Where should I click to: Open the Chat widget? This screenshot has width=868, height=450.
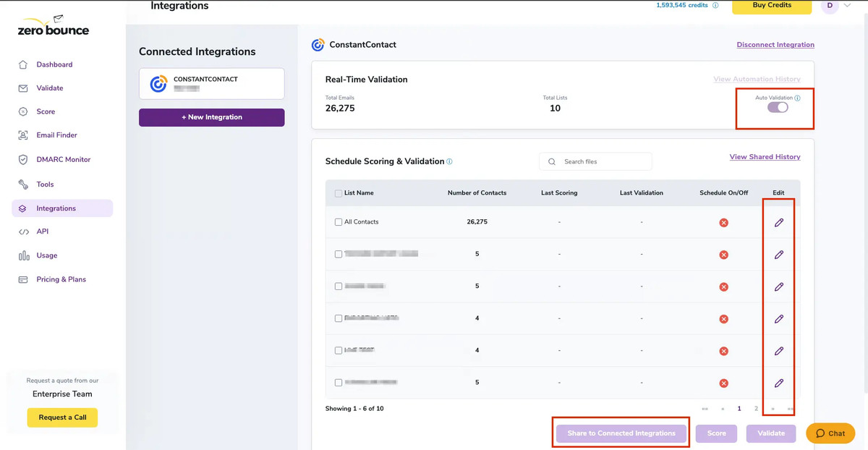[830, 433]
